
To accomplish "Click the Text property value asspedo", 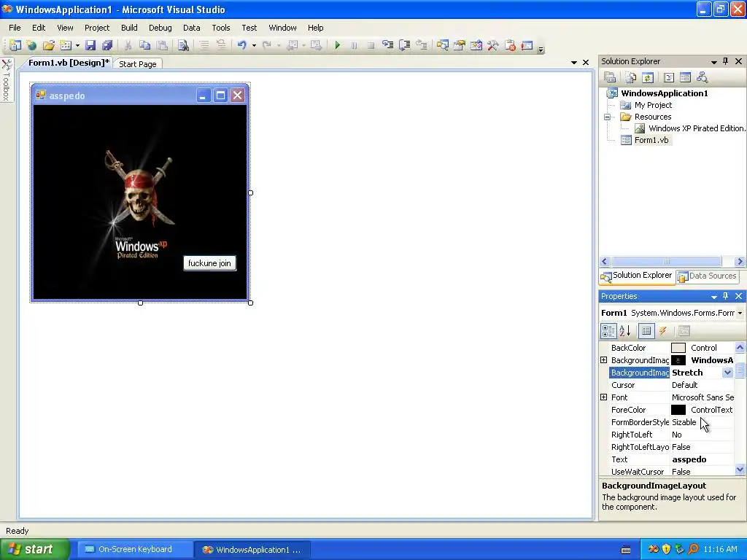I will [x=689, y=459].
